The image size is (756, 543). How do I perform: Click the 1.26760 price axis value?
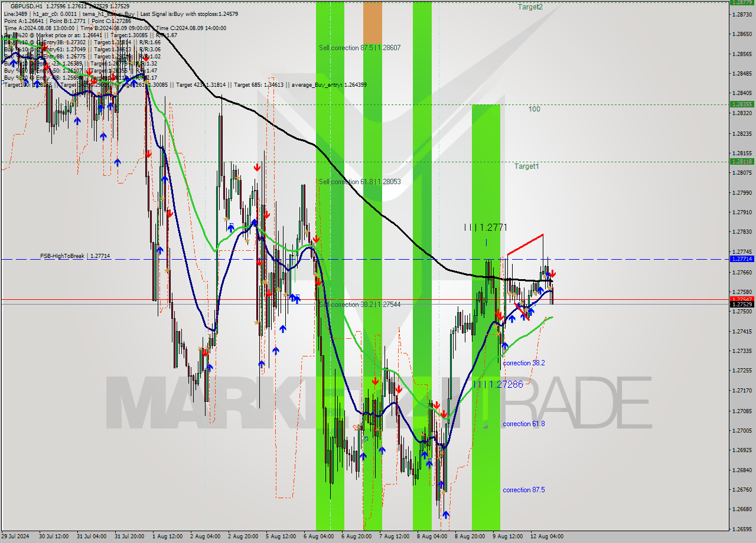[x=742, y=490]
